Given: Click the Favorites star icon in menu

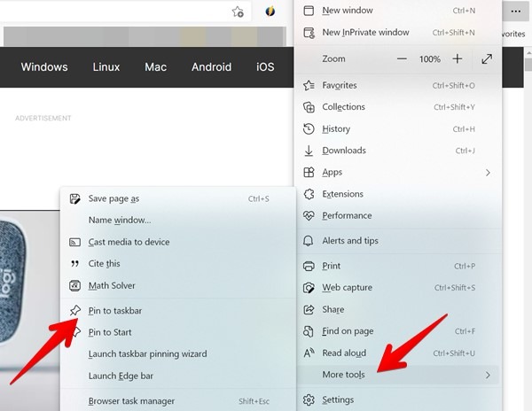Looking at the screenshot, I should [x=309, y=85].
